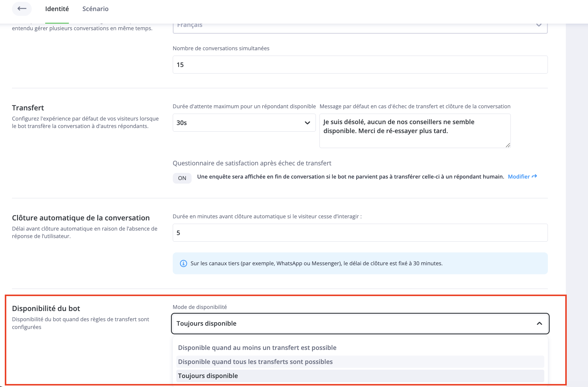Choose 'Disponible quand au moins un transfert est possible'
Screen dimensions: 588x387
(x=257, y=348)
